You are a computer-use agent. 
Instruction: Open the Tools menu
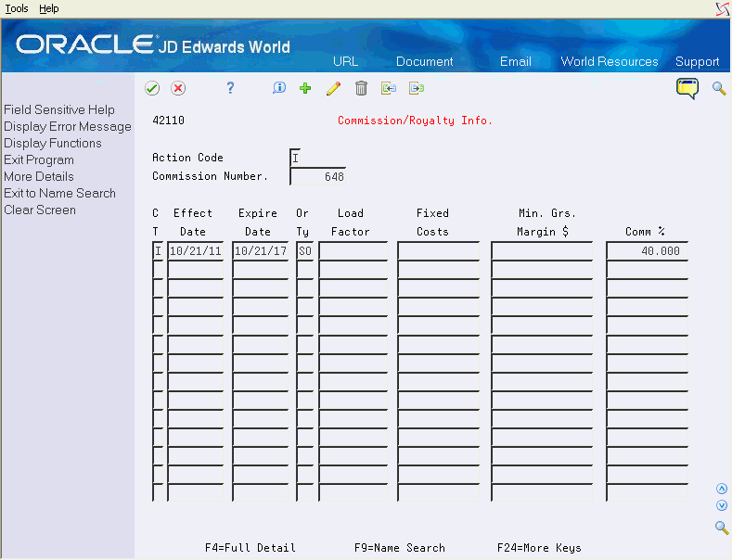click(17, 8)
